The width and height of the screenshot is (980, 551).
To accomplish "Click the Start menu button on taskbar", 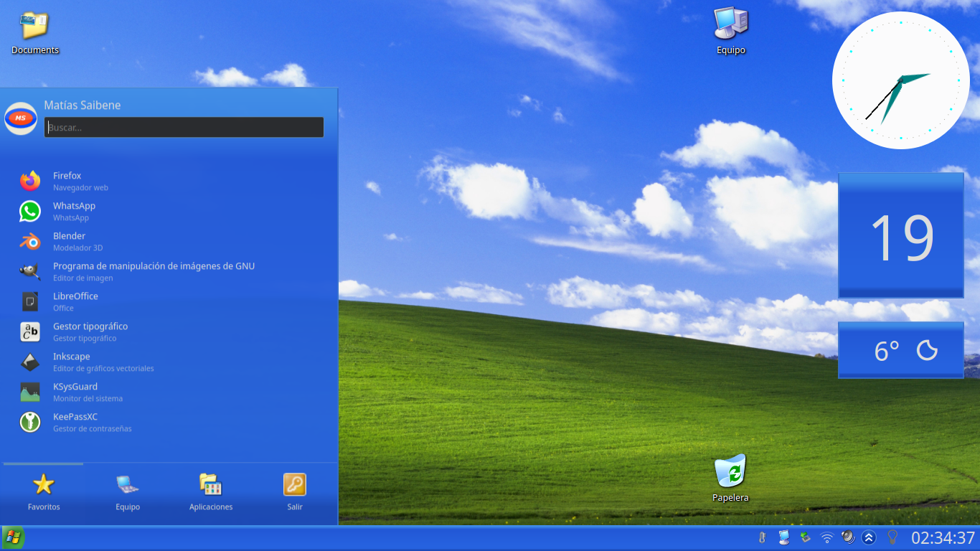I will pos(13,537).
